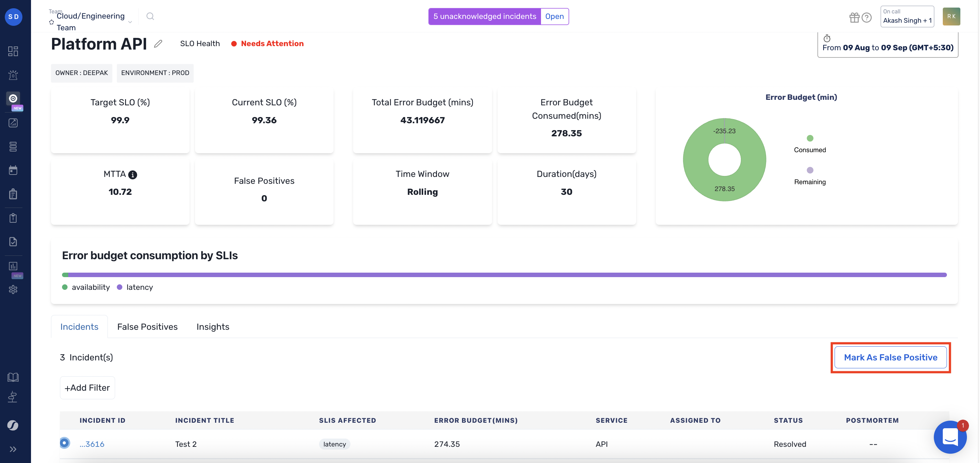Edit the Platform API name with the pencil icon
980x463 pixels.
pyautogui.click(x=158, y=43)
